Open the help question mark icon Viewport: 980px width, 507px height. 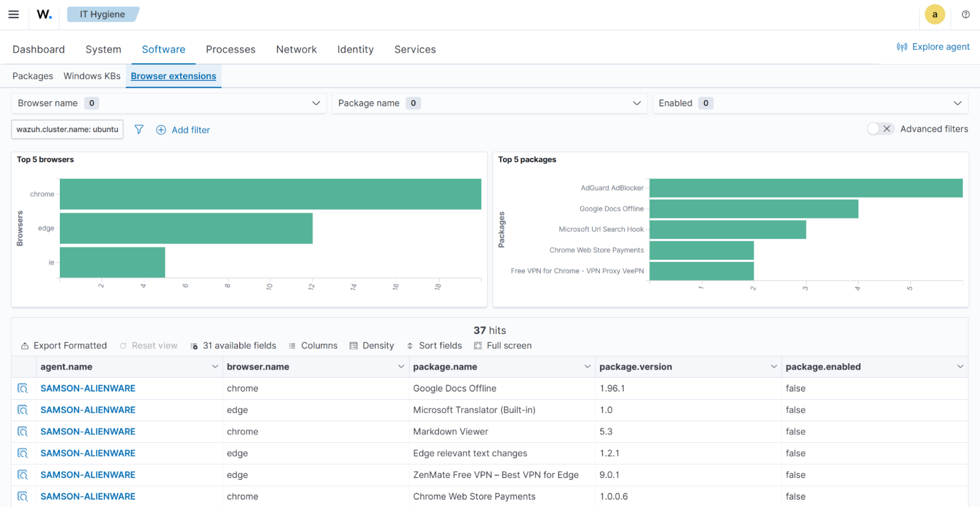965,15
